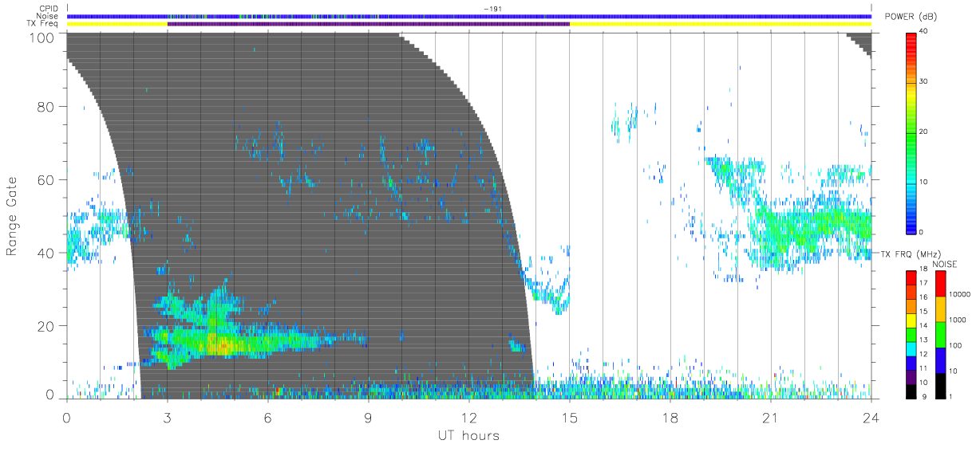The image size is (980, 452).
Task: Pick the yellow 14-15 MHz TX FRQ swatch
Action: pyautogui.click(x=911, y=320)
